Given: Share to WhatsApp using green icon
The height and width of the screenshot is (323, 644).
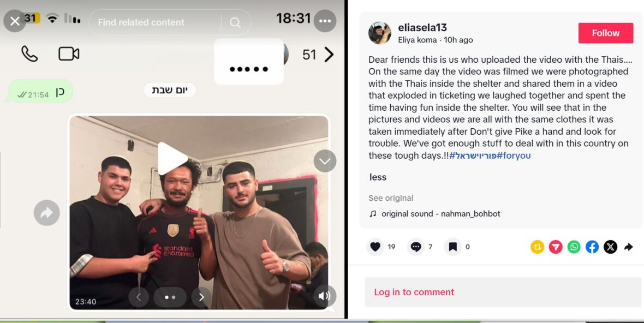Looking at the screenshot, I should tap(574, 247).
